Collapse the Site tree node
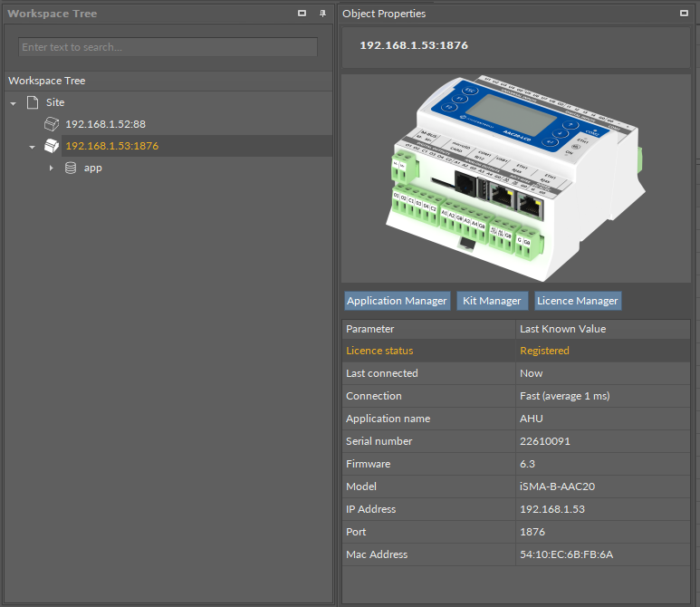The height and width of the screenshot is (607, 700). point(14,103)
